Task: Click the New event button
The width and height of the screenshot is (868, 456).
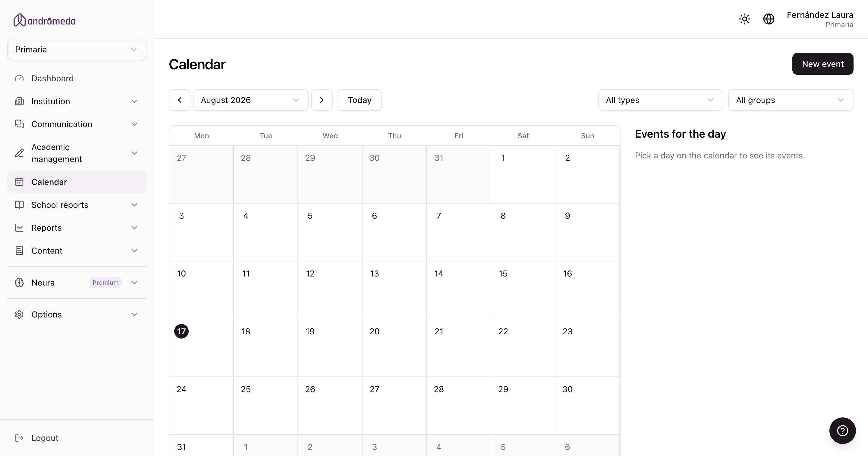Action: click(x=822, y=64)
